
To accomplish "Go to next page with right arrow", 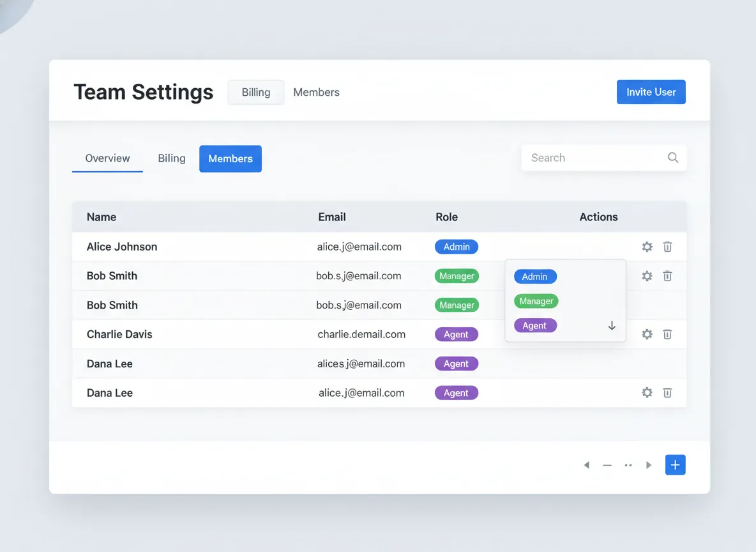I will 649,465.
